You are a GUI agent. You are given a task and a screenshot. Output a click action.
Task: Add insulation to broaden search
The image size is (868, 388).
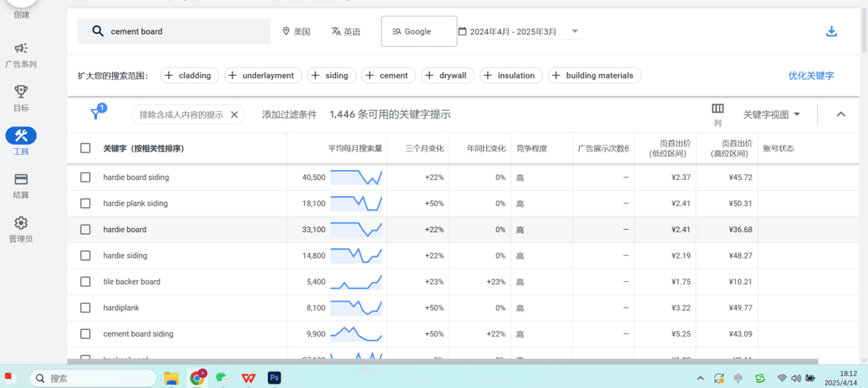(511, 76)
